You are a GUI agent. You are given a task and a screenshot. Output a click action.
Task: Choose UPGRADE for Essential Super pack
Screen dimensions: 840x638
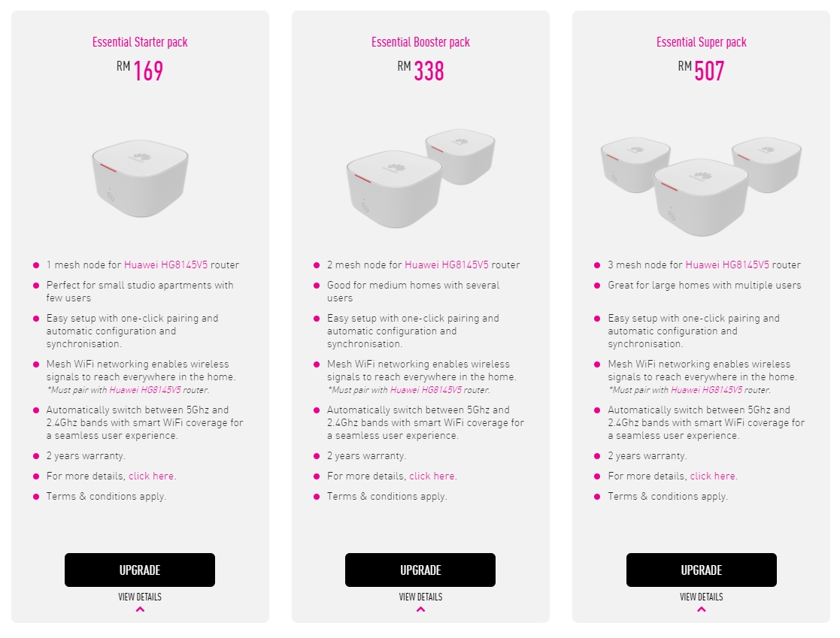pyautogui.click(x=701, y=570)
